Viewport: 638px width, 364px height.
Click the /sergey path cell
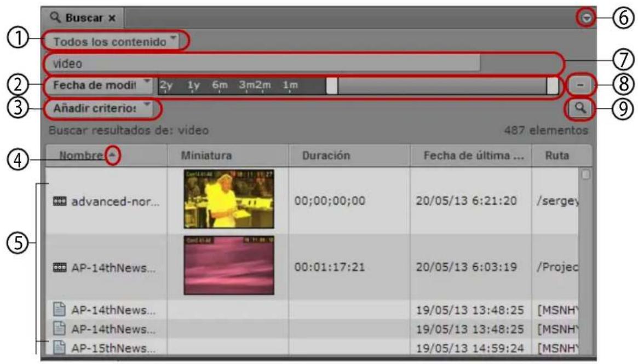[x=557, y=200]
